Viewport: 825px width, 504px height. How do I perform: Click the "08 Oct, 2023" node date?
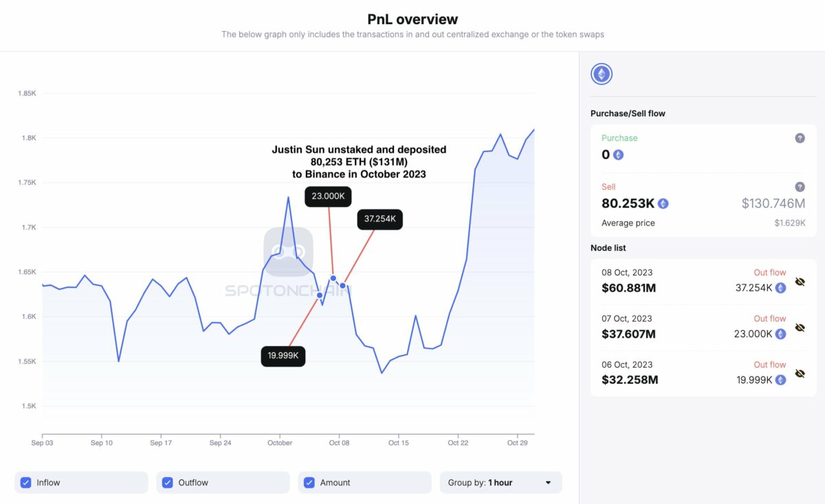point(626,272)
